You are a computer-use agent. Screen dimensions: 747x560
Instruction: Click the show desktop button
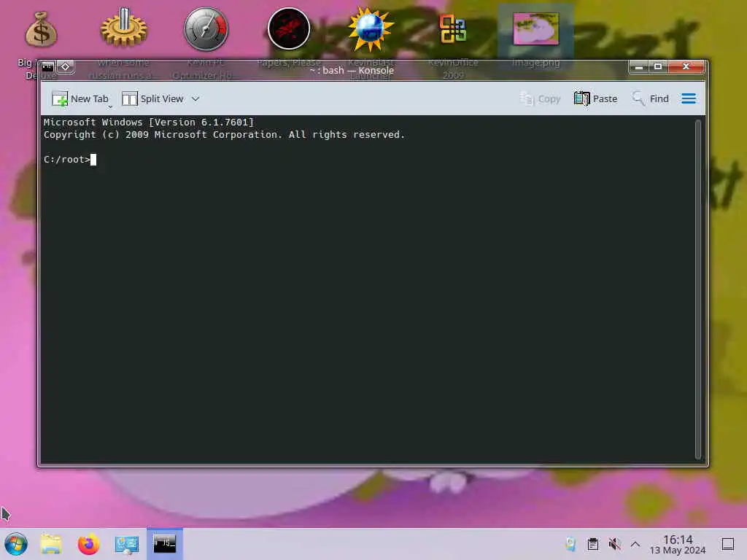coord(728,544)
